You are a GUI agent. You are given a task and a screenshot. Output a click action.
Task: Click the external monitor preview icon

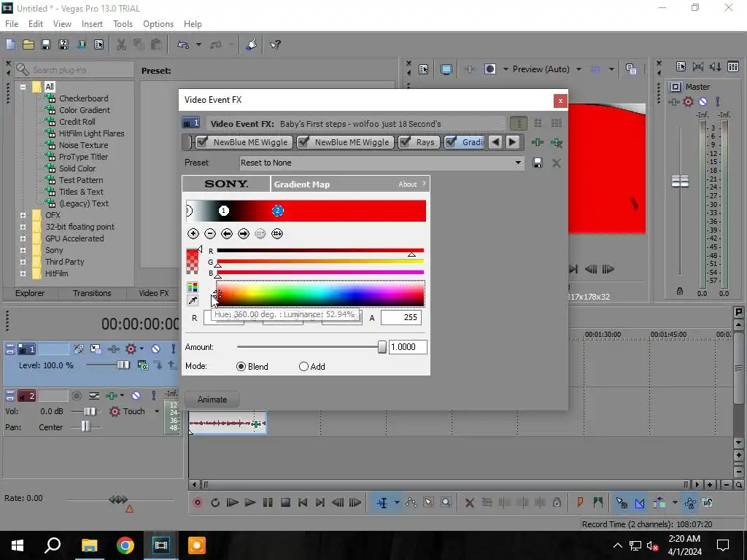[x=446, y=69]
